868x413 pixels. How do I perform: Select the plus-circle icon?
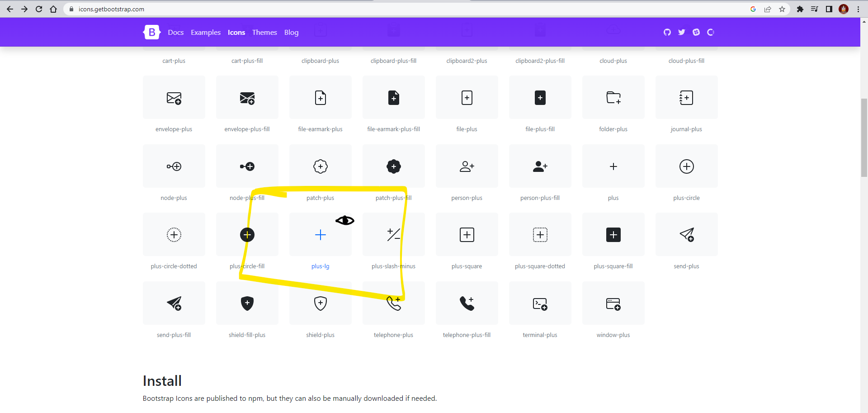686,166
